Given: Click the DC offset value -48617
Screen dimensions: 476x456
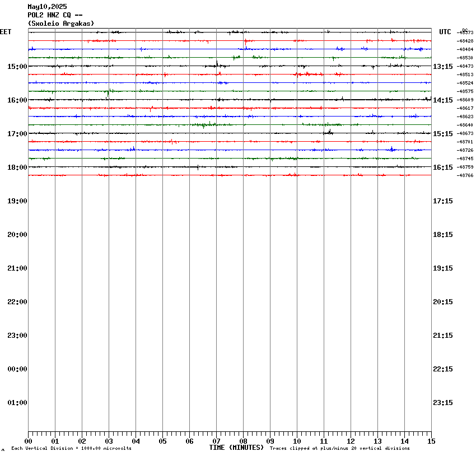Looking at the screenshot, I should 465,108.
